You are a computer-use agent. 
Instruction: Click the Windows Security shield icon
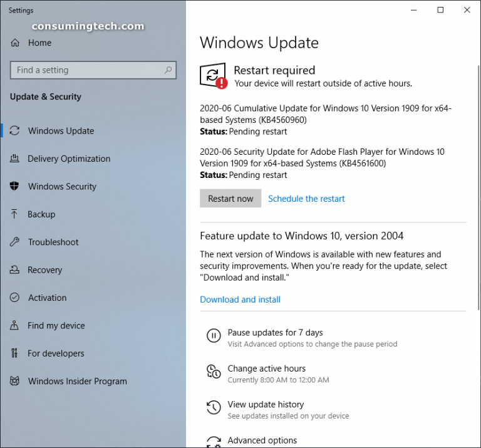[x=14, y=186]
